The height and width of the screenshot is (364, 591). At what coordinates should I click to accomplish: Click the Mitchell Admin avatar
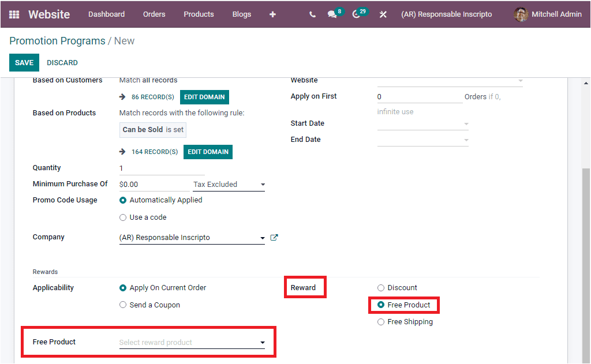coord(520,14)
